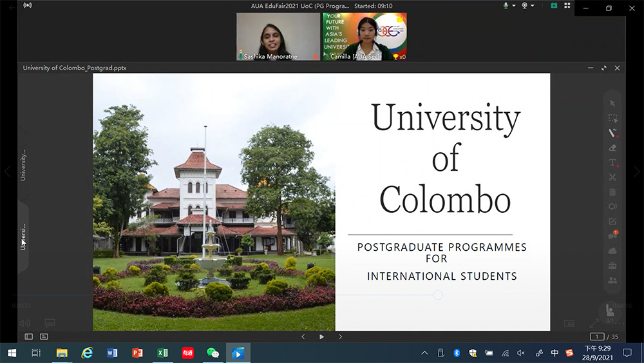Screen dimensions: 644x363
Task: Open the grid layout view icon
Action: coord(567,5)
